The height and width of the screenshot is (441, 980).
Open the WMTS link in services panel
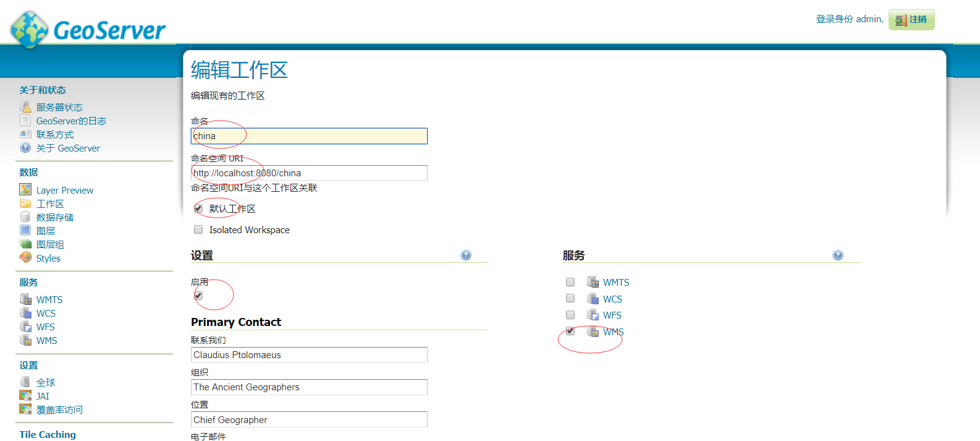[x=616, y=282]
